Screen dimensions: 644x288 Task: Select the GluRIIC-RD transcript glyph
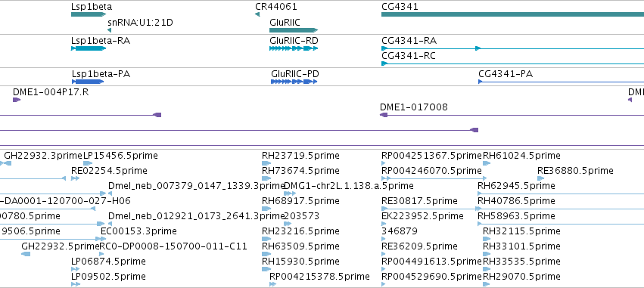[294, 48]
